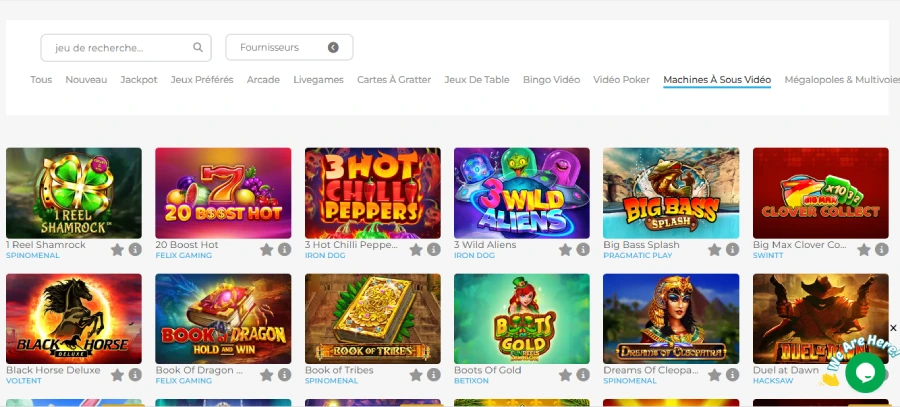Play Black Horse Deluxe thumbnail

[73, 319]
